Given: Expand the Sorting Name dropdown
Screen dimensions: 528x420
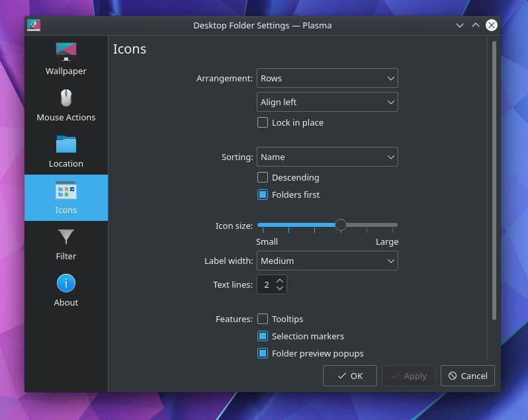Looking at the screenshot, I should [x=327, y=157].
